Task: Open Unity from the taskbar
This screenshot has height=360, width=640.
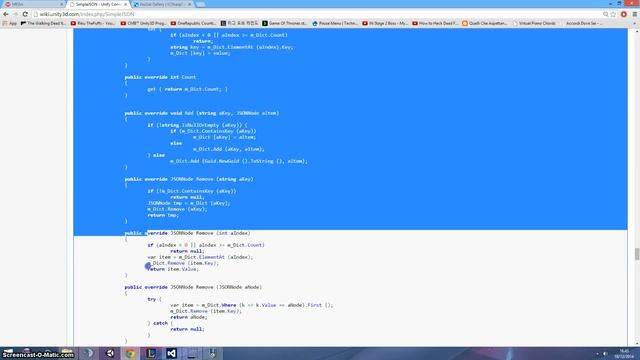Action: coord(110,353)
